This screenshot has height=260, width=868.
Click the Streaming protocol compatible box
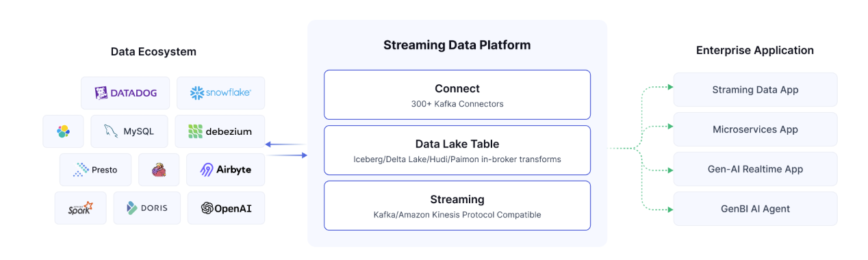pyautogui.click(x=457, y=206)
